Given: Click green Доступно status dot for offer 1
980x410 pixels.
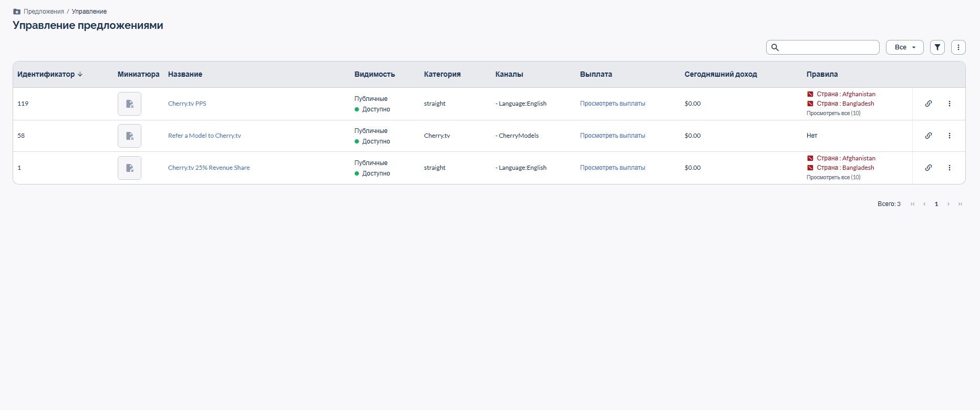Looking at the screenshot, I should click(x=357, y=173).
